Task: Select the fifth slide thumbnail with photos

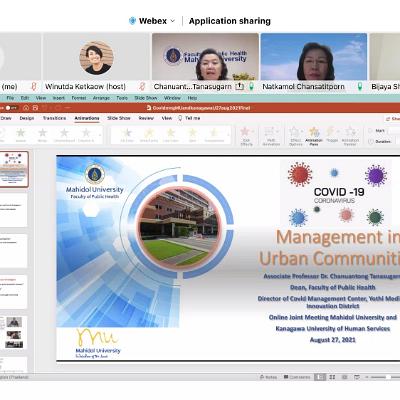Action: 14,333
